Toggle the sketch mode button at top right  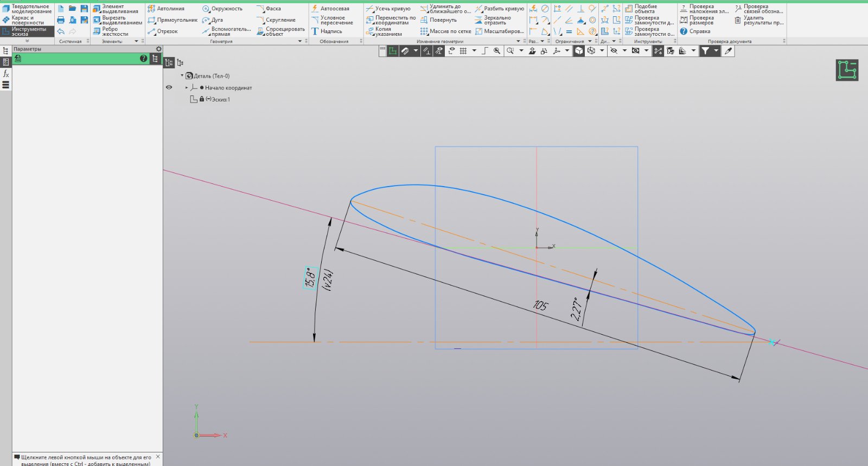847,70
